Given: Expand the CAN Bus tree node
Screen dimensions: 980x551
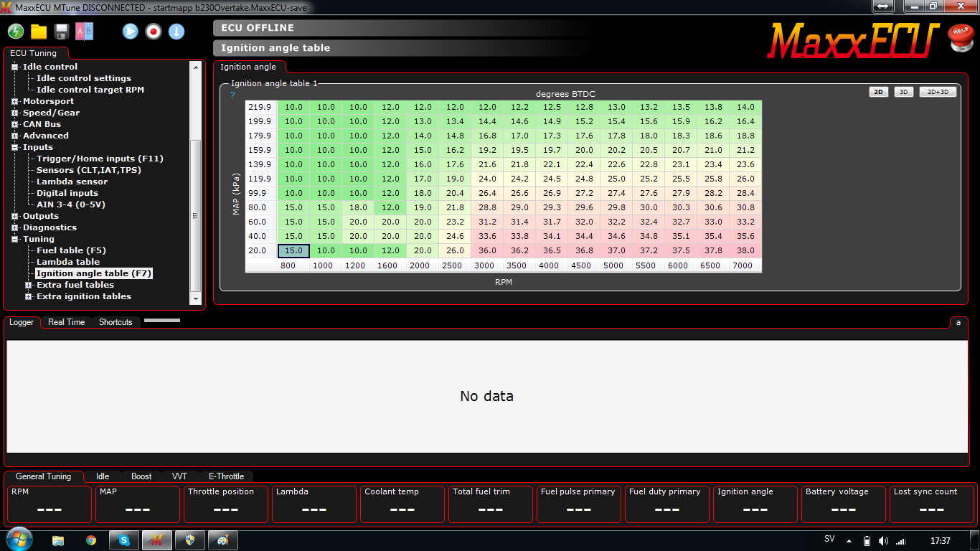Looking at the screenshot, I should [14, 124].
